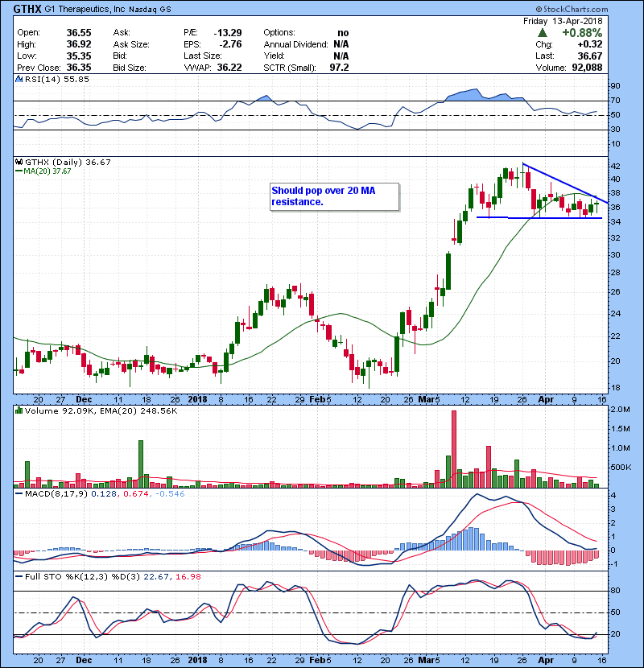Click the Volume bars icon
The height and width of the screenshot is (668, 644).
point(19,410)
